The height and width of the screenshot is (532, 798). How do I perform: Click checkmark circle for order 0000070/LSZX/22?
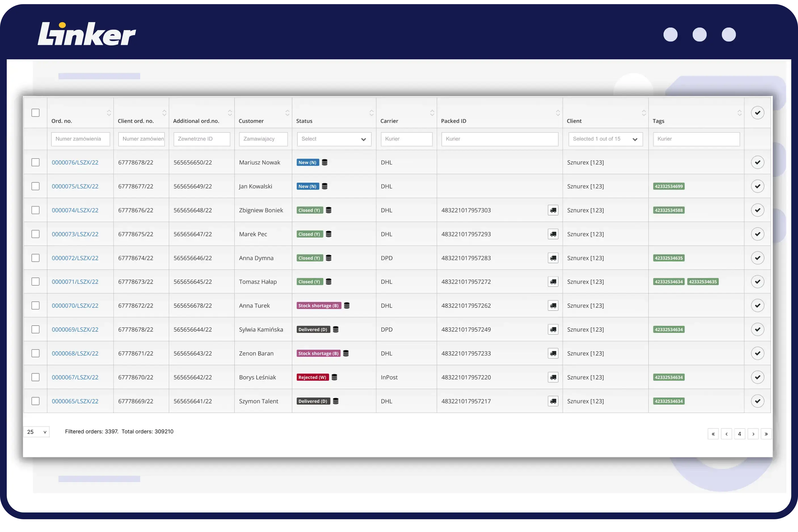click(x=757, y=306)
